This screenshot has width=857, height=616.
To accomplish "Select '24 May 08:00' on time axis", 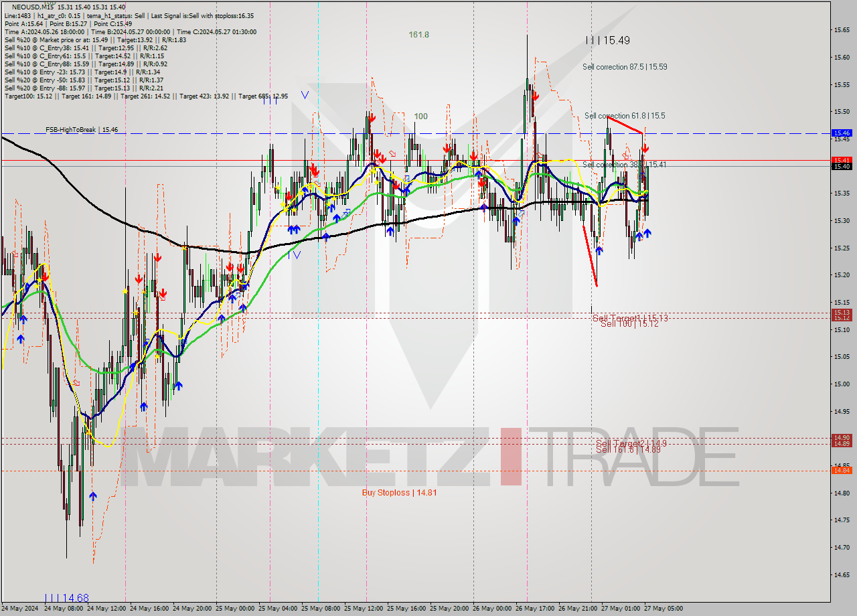I will click(63, 609).
